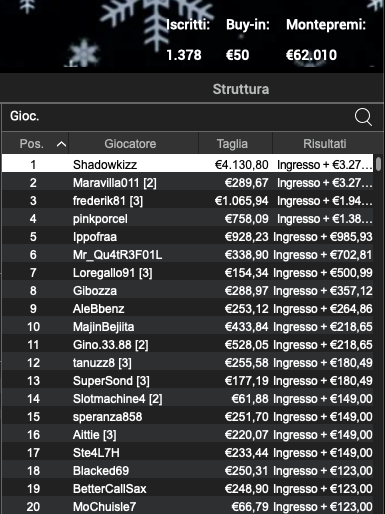Select player speranza858 row

point(187,417)
